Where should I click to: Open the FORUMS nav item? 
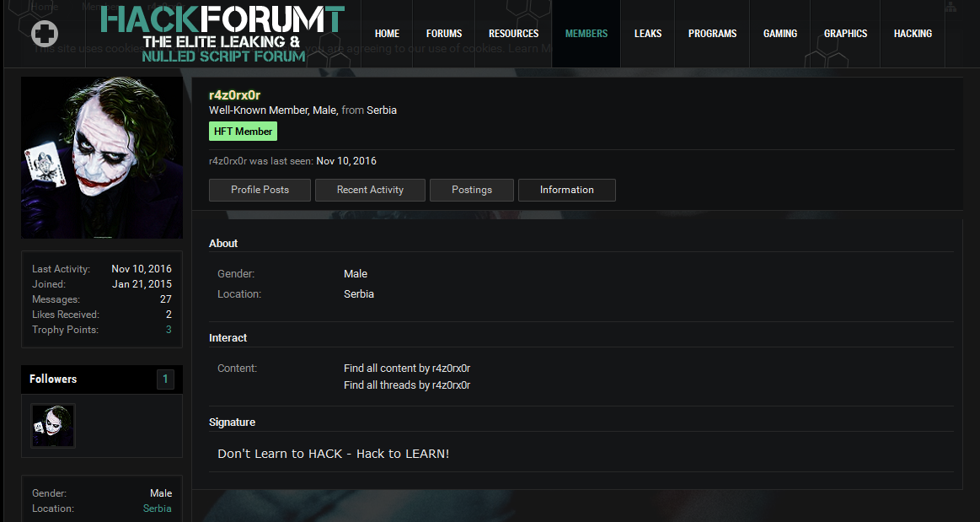click(x=444, y=34)
